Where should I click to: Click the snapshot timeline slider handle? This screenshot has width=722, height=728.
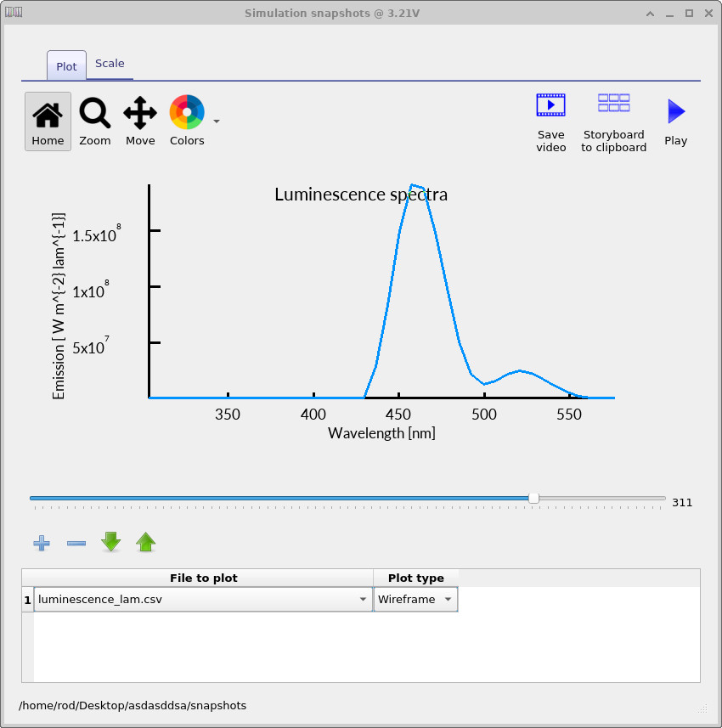pos(533,499)
